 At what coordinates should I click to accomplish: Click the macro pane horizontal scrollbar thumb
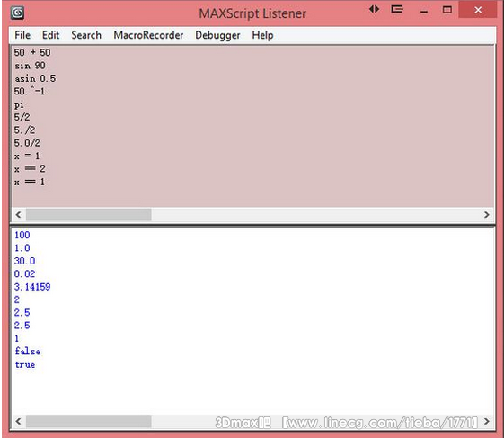click(x=89, y=214)
